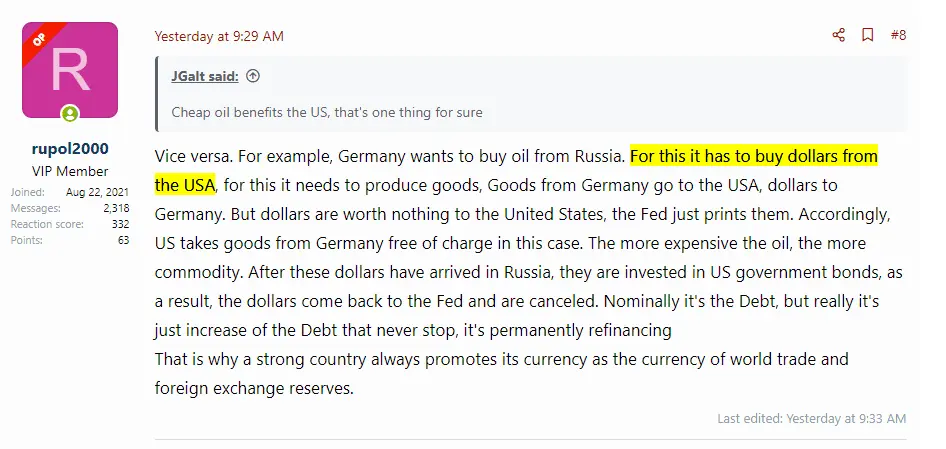
Task: Click the green online status indicator
Action: coord(70,114)
